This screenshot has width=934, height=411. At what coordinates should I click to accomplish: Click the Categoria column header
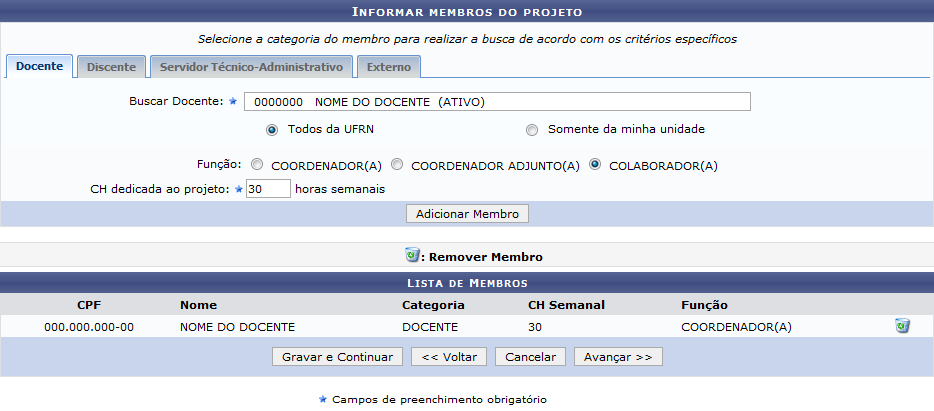(x=433, y=305)
